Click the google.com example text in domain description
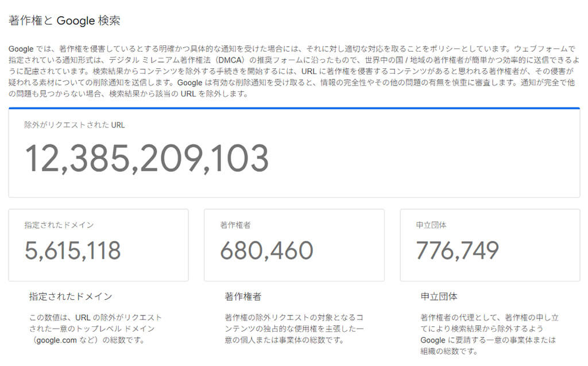This screenshot has width=588, height=366. pyautogui.click(x=56, y=340)
